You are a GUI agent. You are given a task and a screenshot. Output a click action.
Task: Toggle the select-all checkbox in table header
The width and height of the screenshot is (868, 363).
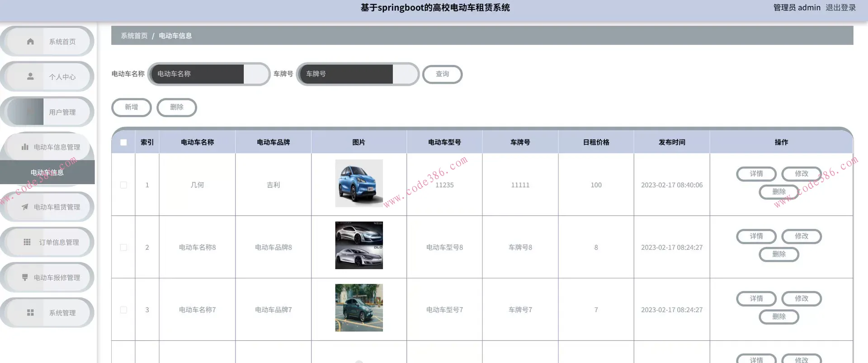coord(123,142)
